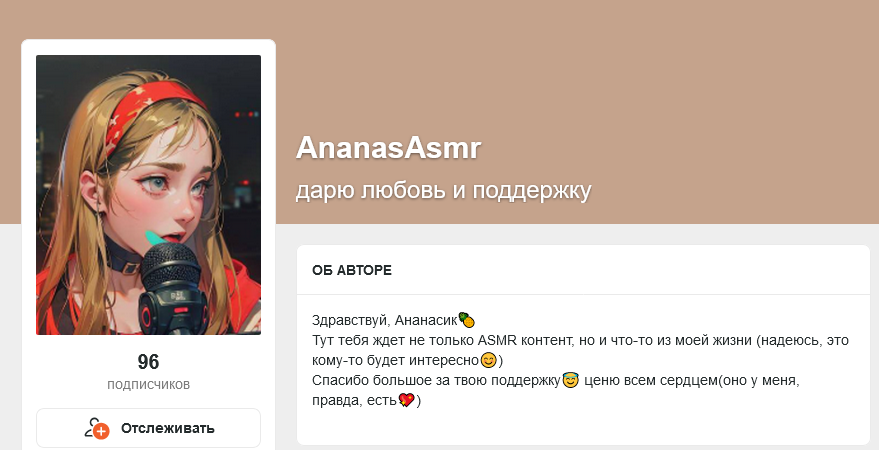The image size is (879, 450).
Task: Open the AnanasAsmr avatar image
Action: 149,195
